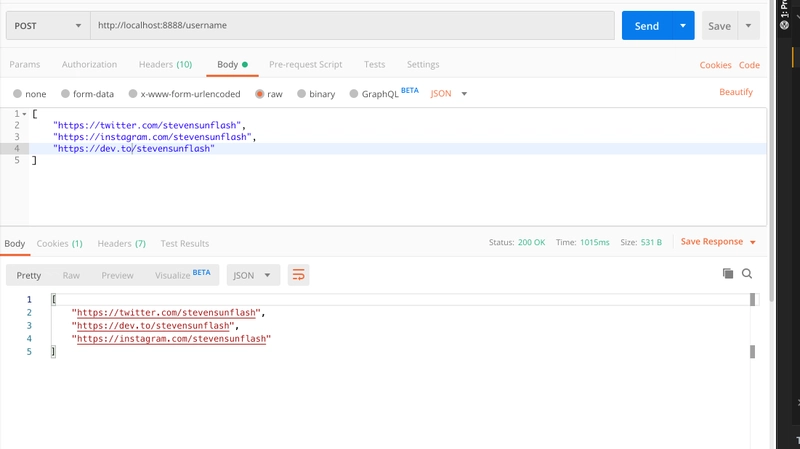This screenshot has width=800, height=449.
Task: Send the POST request
Action: [x=647, y=26]
